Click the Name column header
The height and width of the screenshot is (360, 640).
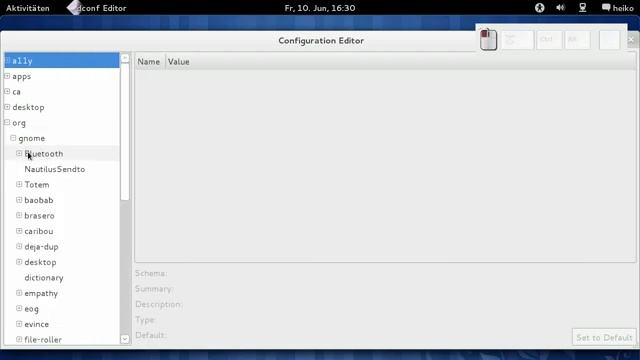coord(150,62)
